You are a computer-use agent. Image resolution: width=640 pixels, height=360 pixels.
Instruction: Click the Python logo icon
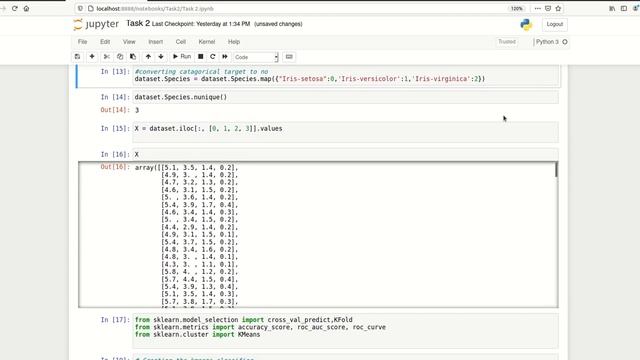click(x=526, y=24)
